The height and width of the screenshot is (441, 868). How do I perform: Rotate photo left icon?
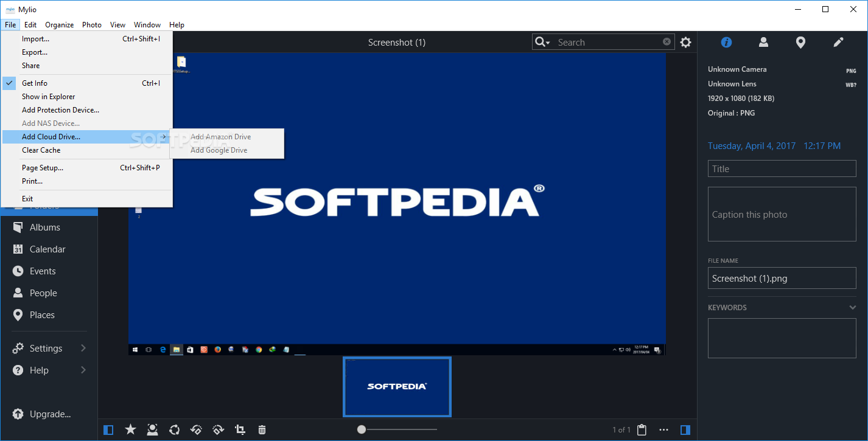click(x=196, y=430)
